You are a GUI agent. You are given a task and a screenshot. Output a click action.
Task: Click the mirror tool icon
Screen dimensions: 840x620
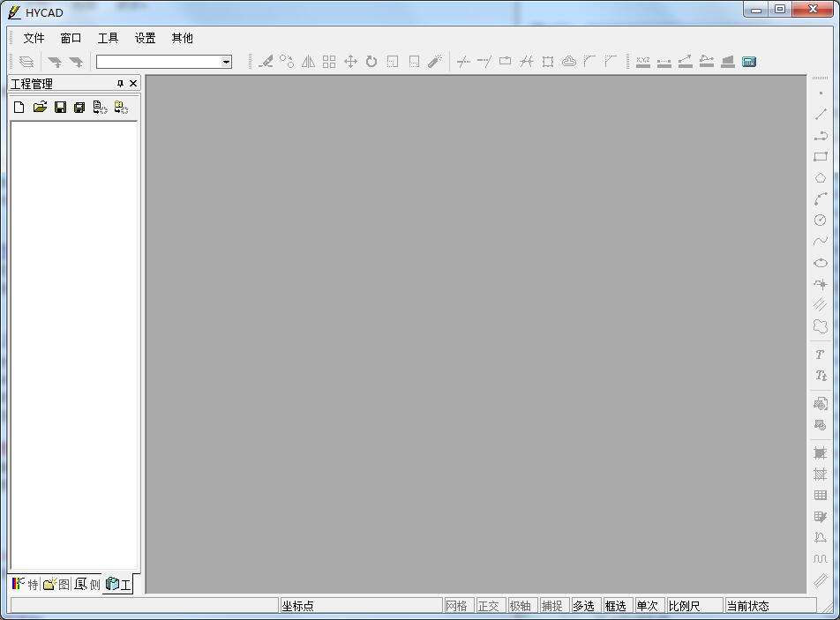(x=308, y=62)
